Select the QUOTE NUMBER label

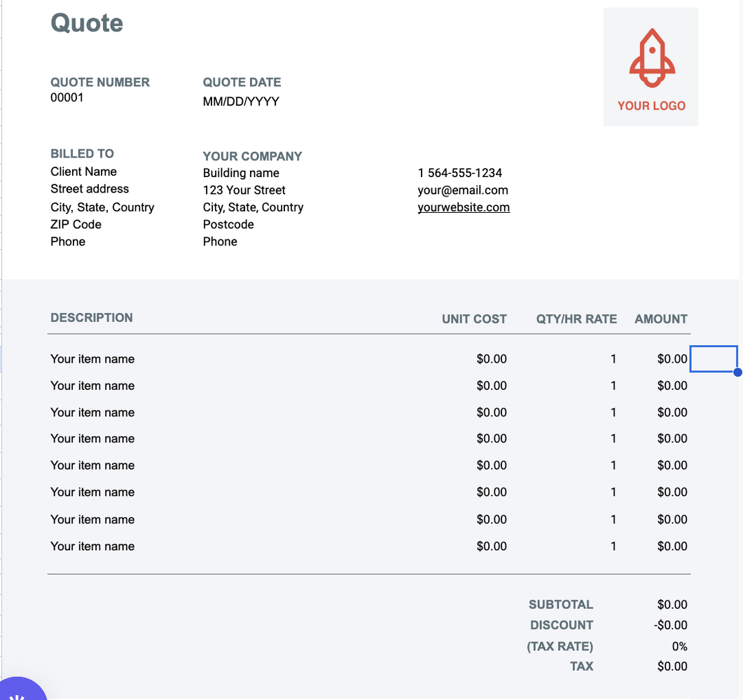click(x=100, y=83)
